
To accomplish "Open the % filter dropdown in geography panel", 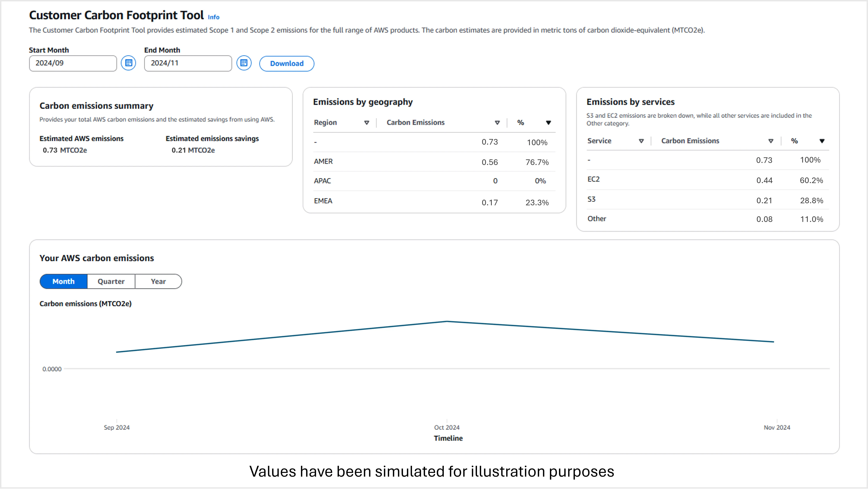I will tap(549, 122).
